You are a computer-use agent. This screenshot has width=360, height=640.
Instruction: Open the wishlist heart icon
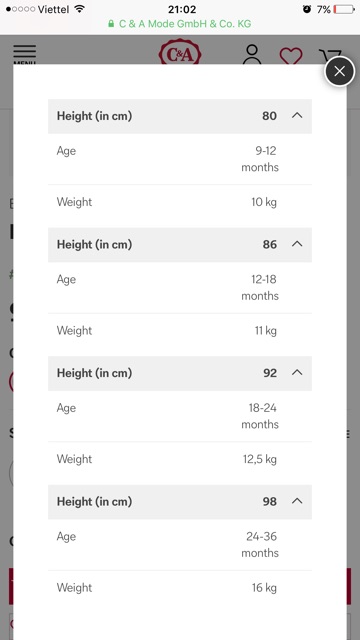tap(291, 56)
